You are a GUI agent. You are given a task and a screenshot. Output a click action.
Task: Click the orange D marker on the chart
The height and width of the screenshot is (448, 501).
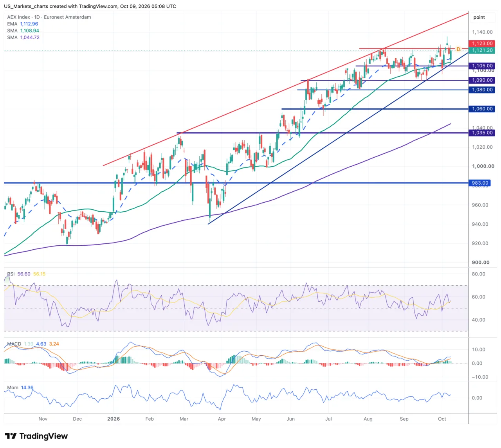(x=458, y=49)
